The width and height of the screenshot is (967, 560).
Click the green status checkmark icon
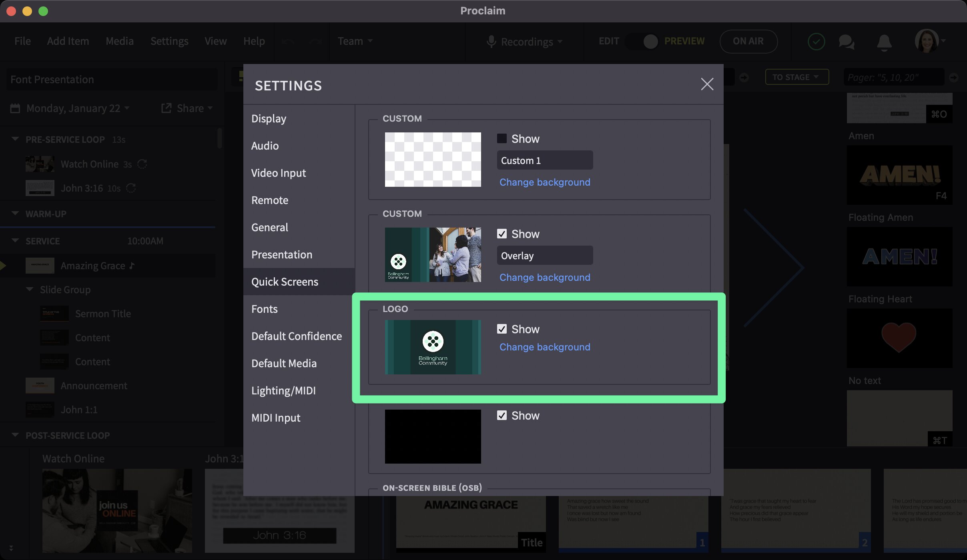[817, 41]
